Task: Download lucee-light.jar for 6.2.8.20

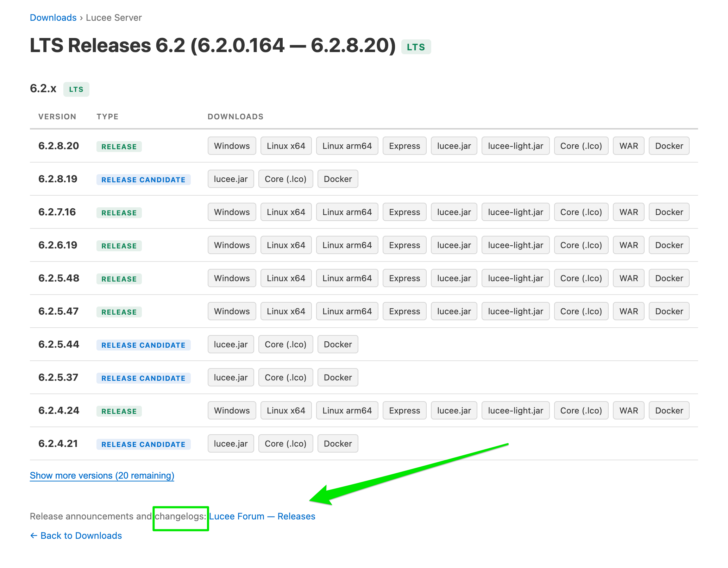Action: pyautogui.click(x=516, y=146)
